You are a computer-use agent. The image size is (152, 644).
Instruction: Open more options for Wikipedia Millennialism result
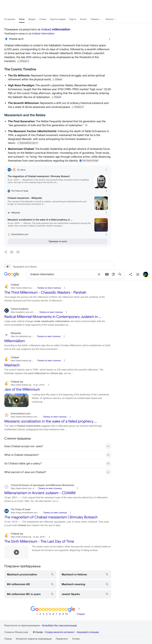click(x=64, y=336)
